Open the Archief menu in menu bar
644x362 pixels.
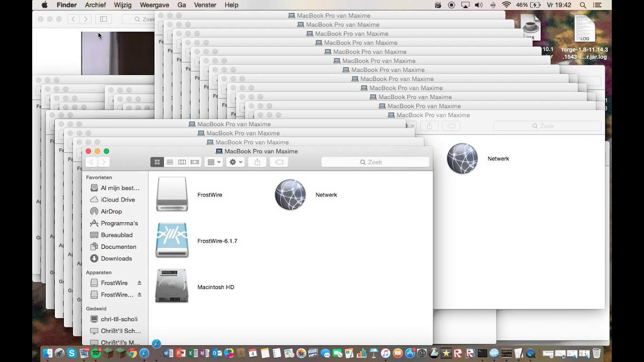click(x=96, y=5)
